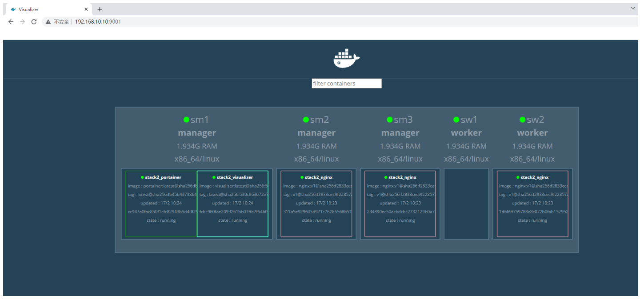Image resolution: width=644 pixels, height=300 pixels.
Task: Click the green status dot beside sm2
Action: click(305, 119)
